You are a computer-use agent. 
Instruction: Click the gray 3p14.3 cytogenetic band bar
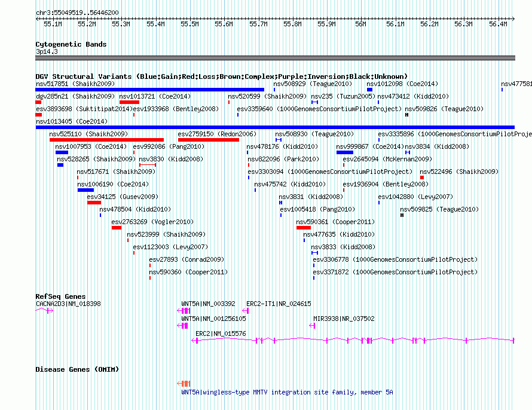coord(275,58)
